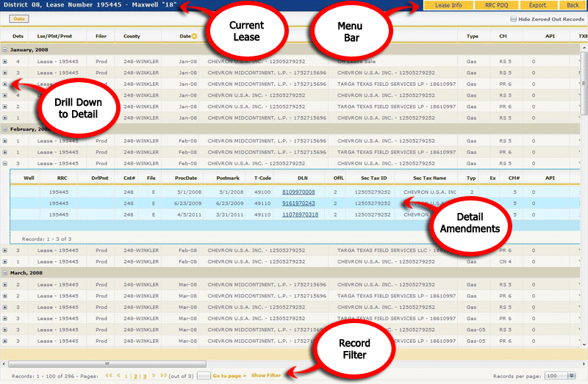Viewport: 588px width, 384px height.
Task: Expand the Feb-08 row with CM CN 4
Action: 5,261
